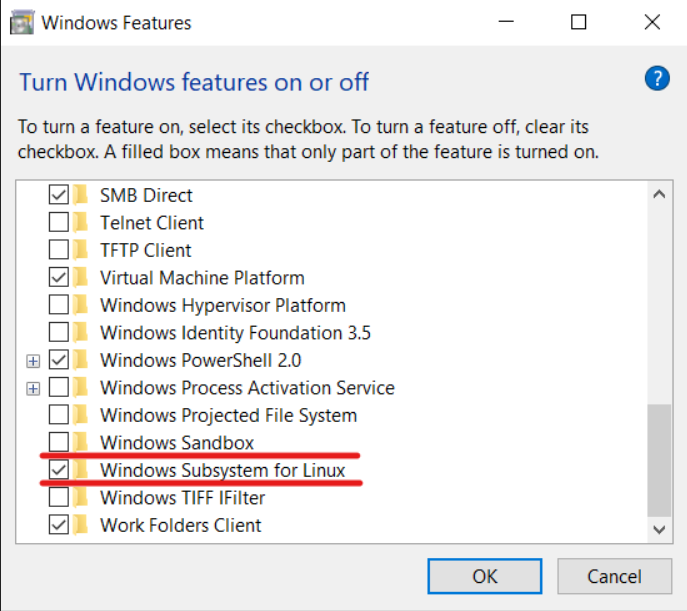Click the folder icon beside Telnet Client
The image size is (687, 611).
(x=81, y=222)
